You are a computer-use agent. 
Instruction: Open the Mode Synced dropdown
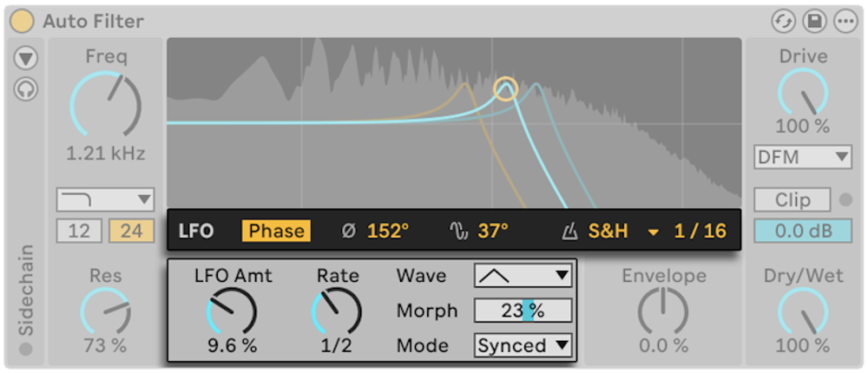click(x=523, y=345)
